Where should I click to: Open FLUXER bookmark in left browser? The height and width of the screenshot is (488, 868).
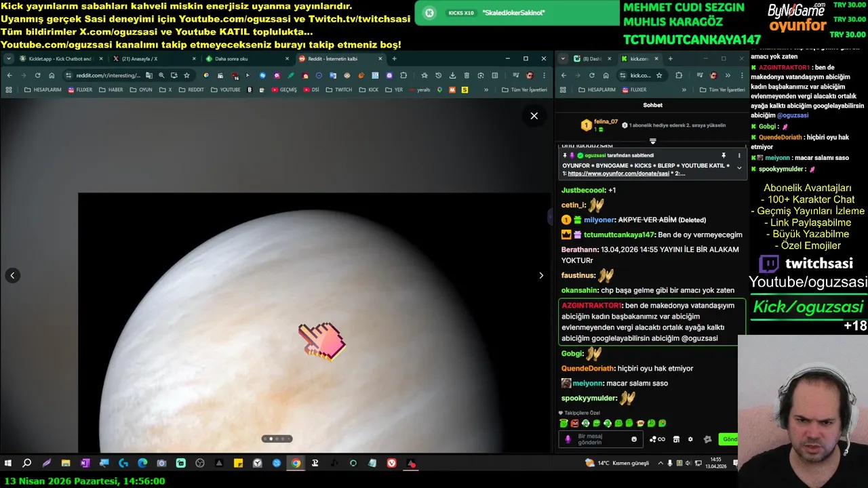[80, 89]
